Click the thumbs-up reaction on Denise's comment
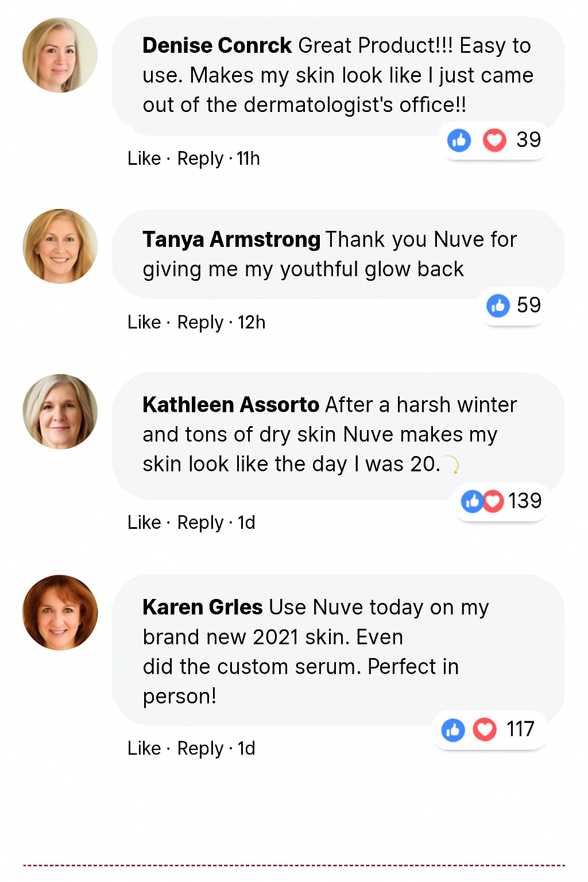This screenshot has width=588, height=882. click(459, 140)
